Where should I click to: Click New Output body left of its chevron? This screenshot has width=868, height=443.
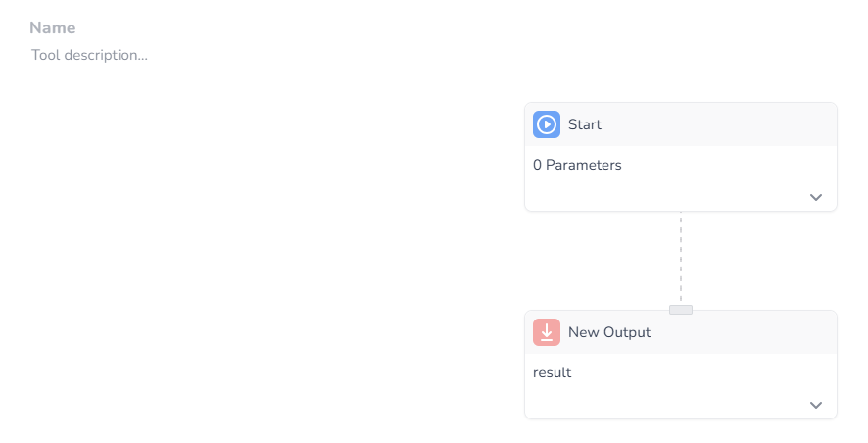click(x=664, y=405)
